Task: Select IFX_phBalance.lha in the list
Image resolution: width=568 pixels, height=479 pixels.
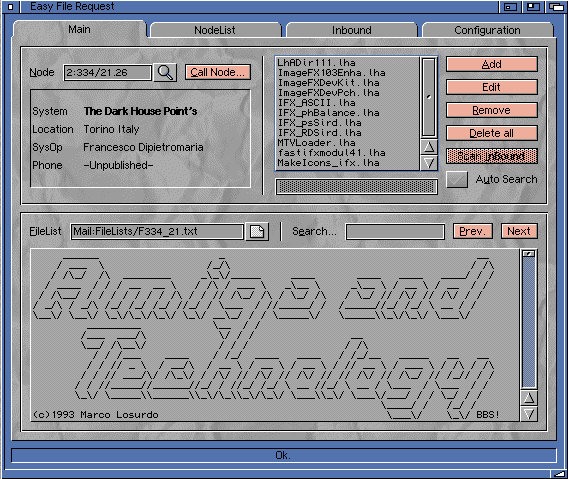Action: (x=347, y=113)
